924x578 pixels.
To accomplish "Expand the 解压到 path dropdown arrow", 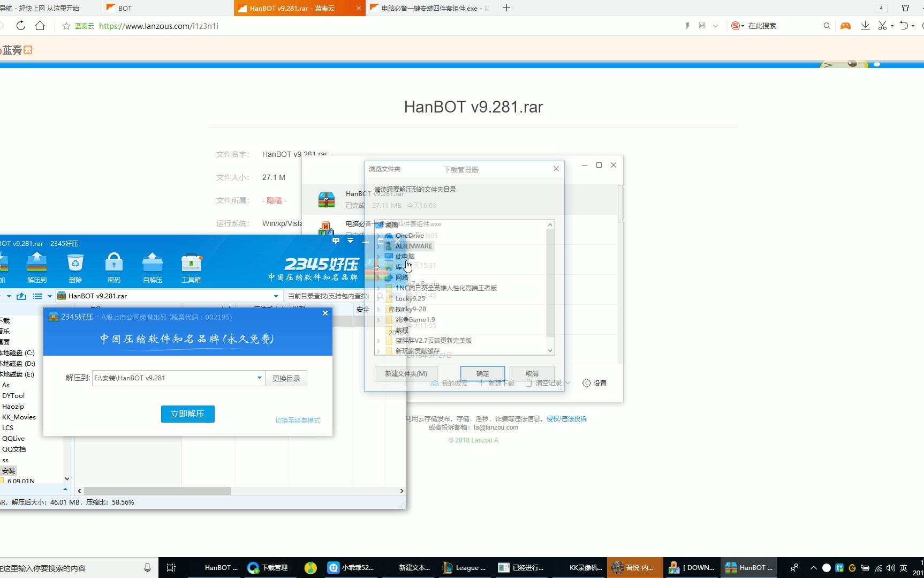I will pyautogui.click(x=260, y=378).
